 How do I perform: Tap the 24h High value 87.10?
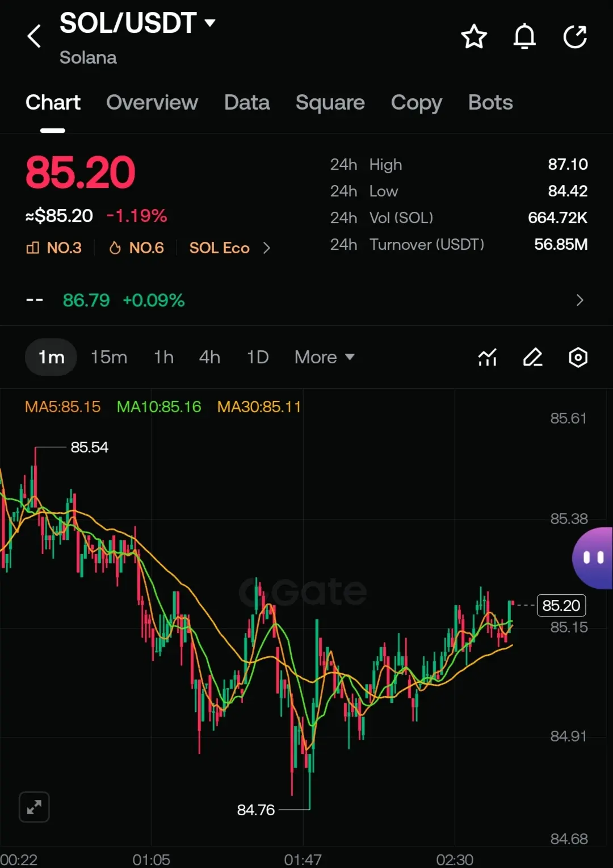pos(568,165)
